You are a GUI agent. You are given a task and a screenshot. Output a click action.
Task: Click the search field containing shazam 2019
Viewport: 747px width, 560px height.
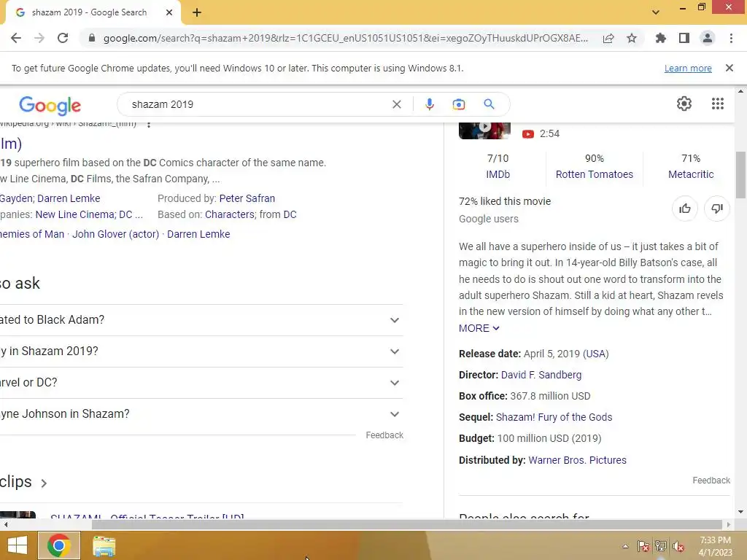(x=258, y=104)
